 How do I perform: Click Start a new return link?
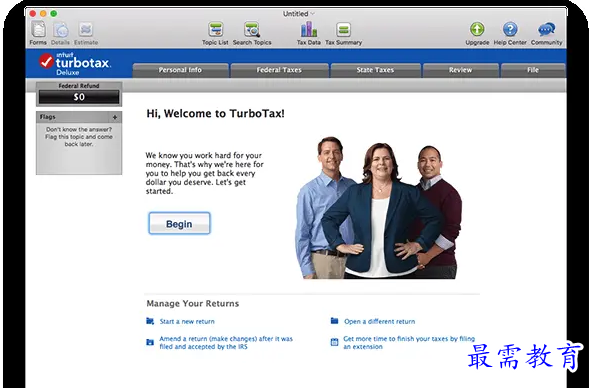click(187, 322)
